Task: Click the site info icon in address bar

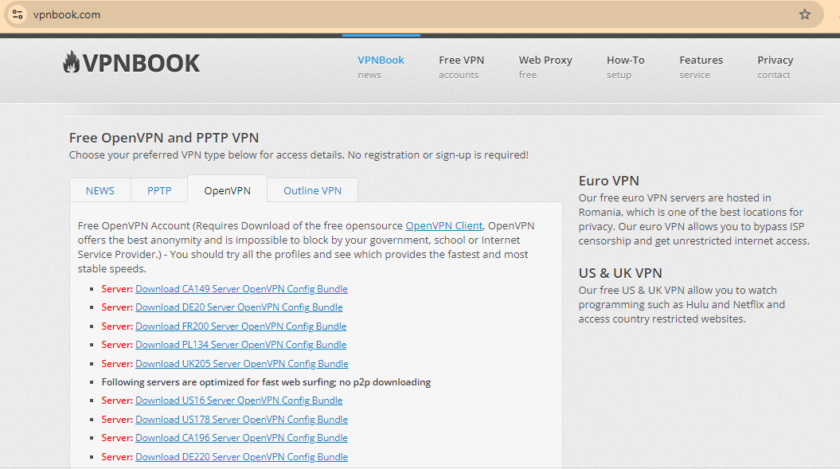Action: click(17, 15)
